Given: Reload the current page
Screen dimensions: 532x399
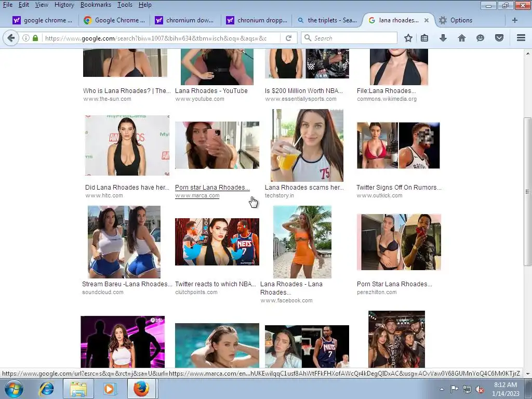Looking at the screenshot, I should pos(289,38).
